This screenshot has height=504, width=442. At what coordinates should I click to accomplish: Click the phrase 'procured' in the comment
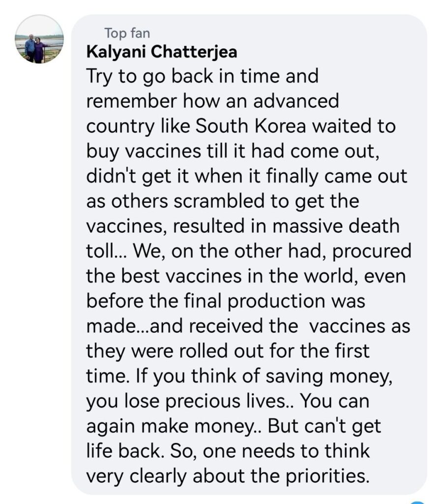point(372,252)
